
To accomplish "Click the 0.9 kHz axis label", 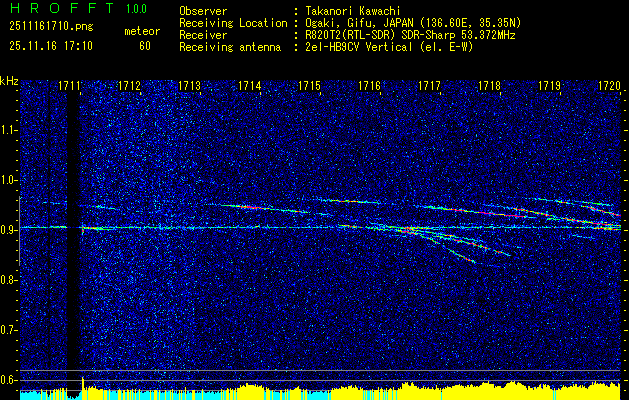I will click(x=8, y=230).
